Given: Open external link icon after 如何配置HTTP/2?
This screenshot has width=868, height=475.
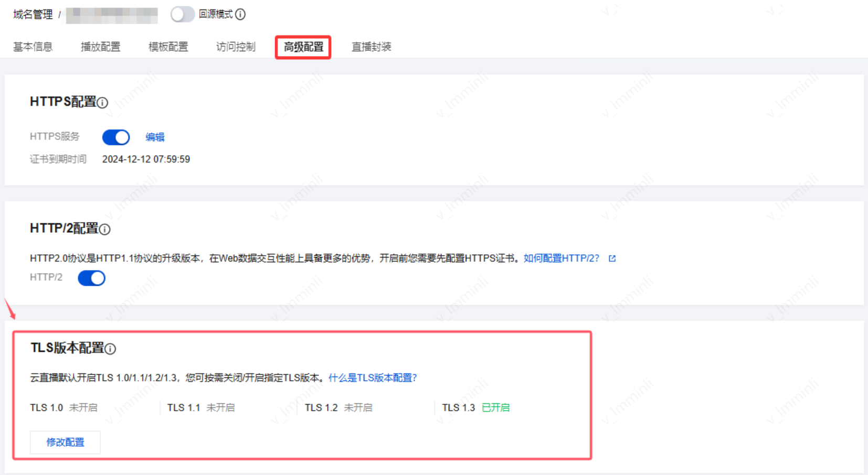Looking at the screenshot, I should pos(612,258).
